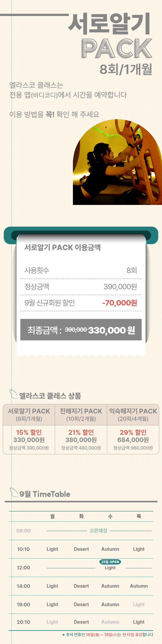Click the 서로알기 PACK 이용금액 receipt heading
Screen dimensions: 162x644
[x=63, y=248]
